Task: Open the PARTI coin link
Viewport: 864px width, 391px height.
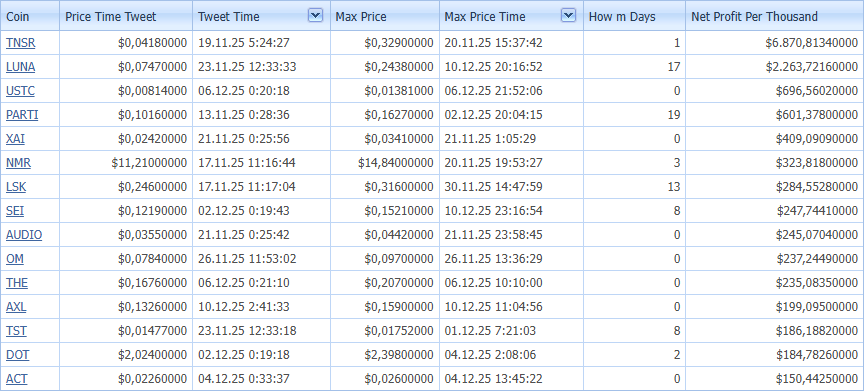Action: click(22, 115)
